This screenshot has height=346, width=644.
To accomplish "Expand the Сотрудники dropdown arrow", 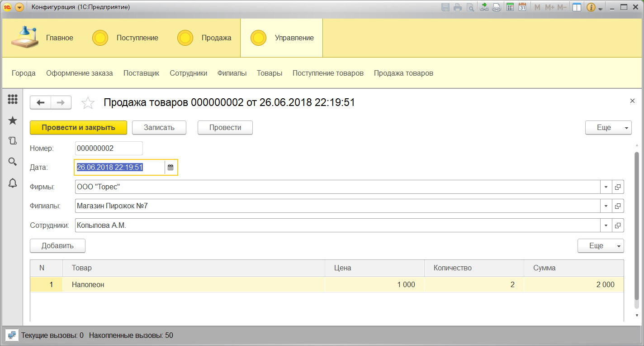I will click(606, 225).
